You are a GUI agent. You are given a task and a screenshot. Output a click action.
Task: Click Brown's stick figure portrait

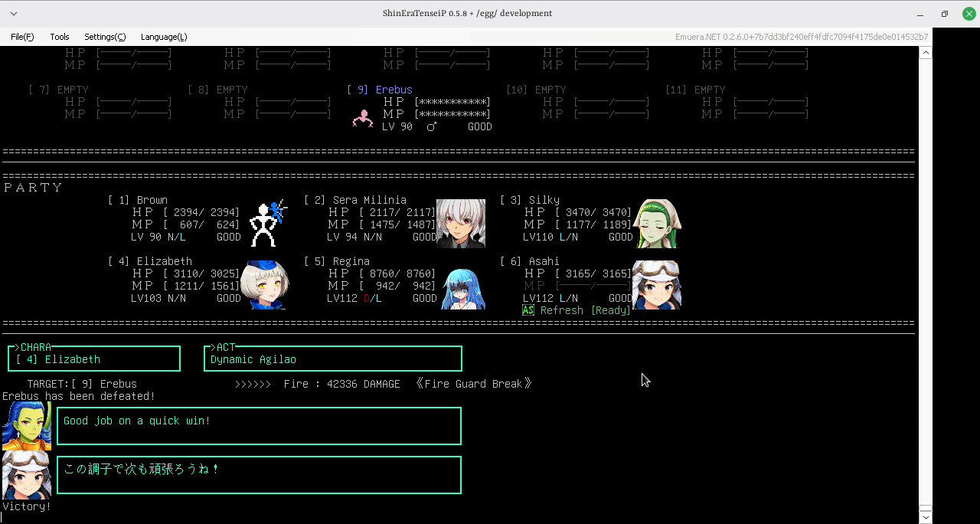tap(268, 223)
